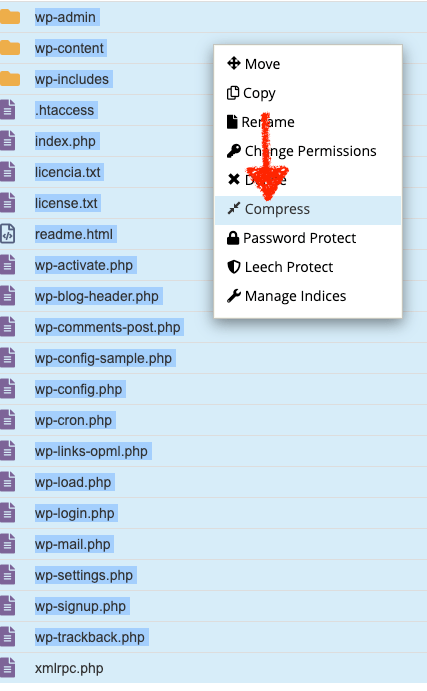The height and width of the screenshot is (691, 427).
Task: Click the .htaccess file name
Action: click(x=64, y=110)
